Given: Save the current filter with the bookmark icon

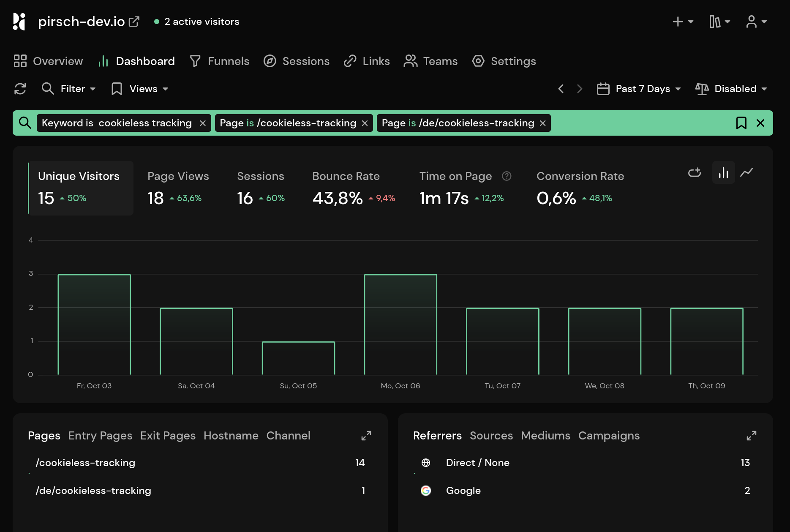Looking at the screenshot, I should click(741, 123).
